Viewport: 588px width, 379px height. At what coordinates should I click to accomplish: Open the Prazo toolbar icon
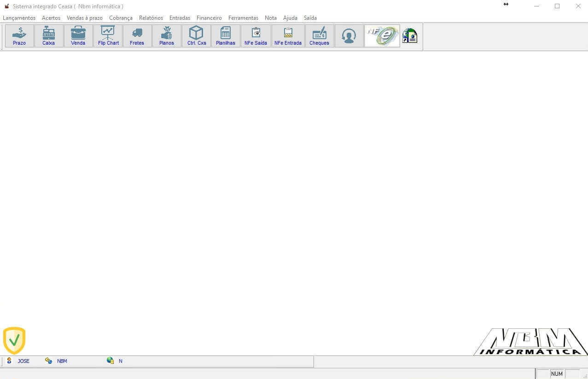(x=19, y=36)
